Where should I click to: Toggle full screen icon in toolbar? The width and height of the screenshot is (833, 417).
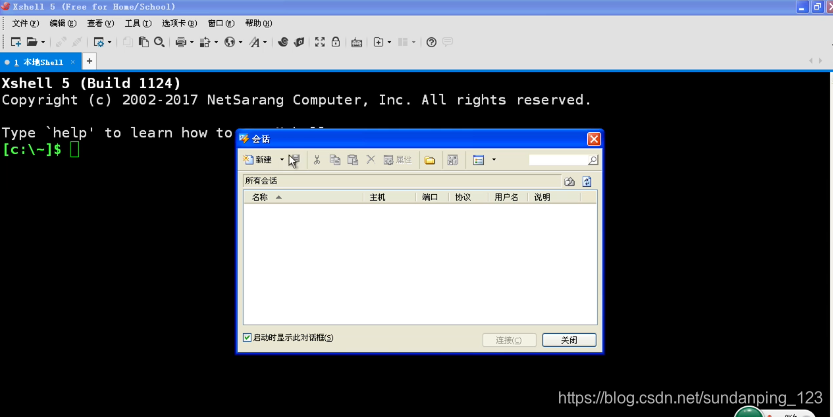(x=320, y=42)
